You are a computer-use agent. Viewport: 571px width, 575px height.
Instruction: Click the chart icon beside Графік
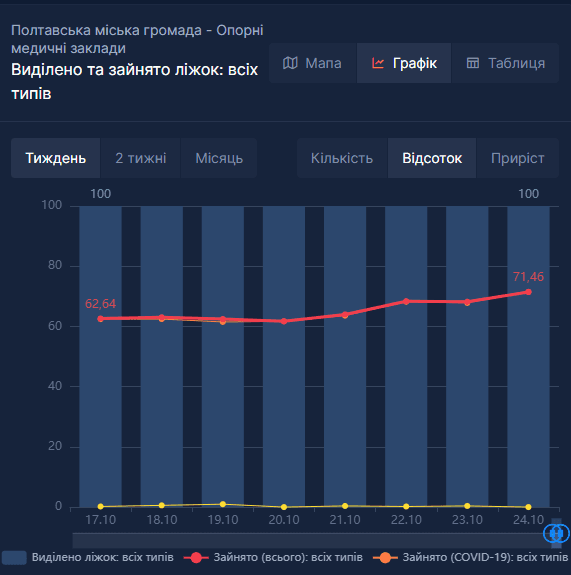pyautogui.click(x=378, y=63)
